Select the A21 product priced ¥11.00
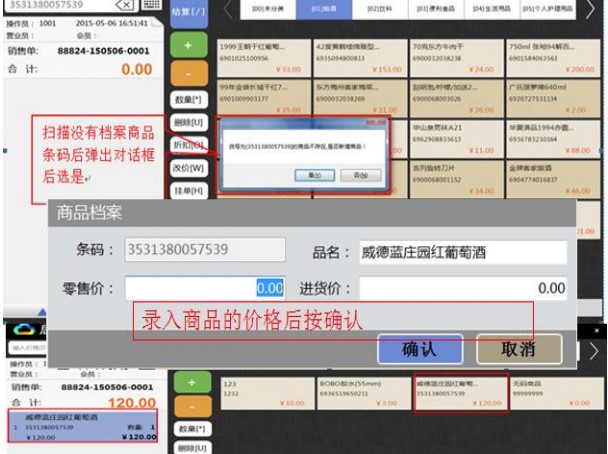 click(x=457, y=139)
